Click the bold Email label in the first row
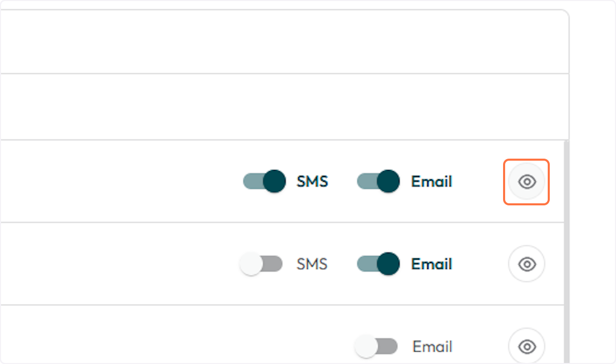This screenshot has height=364, width=616. pos(431,181)
